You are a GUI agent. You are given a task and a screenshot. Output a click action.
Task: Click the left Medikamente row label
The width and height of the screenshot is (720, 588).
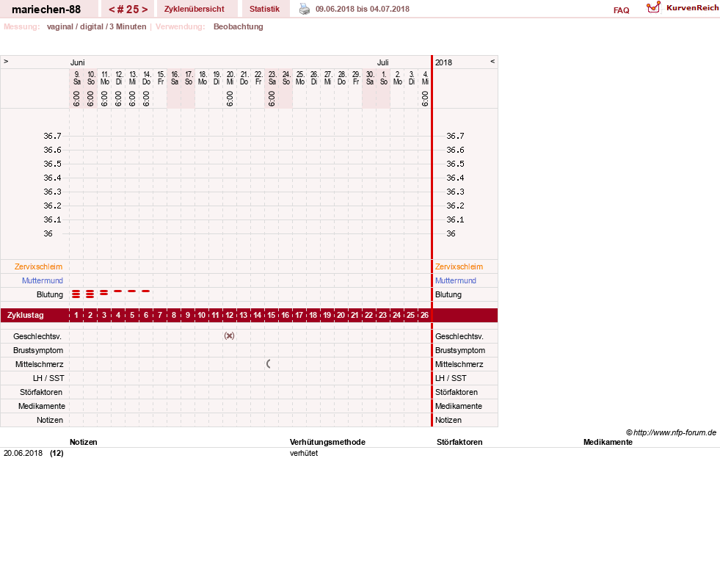point(41,406)
